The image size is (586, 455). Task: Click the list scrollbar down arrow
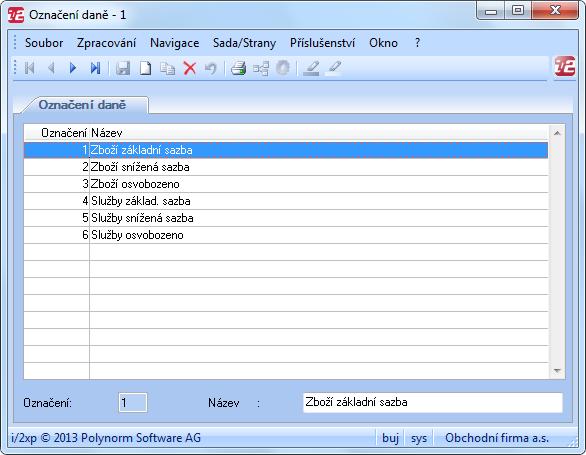click(557, 371)
